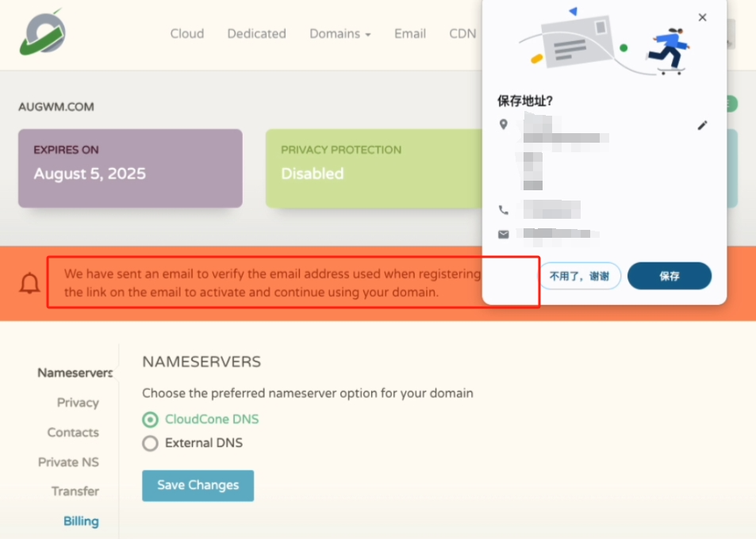Switch to the Privacy tab
The image size is (756, 539).
(78, 403)
